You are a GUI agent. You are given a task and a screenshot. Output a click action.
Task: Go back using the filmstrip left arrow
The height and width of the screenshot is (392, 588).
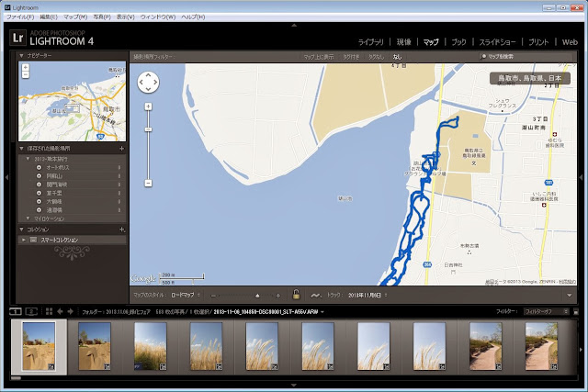click(x=60, y=311)
